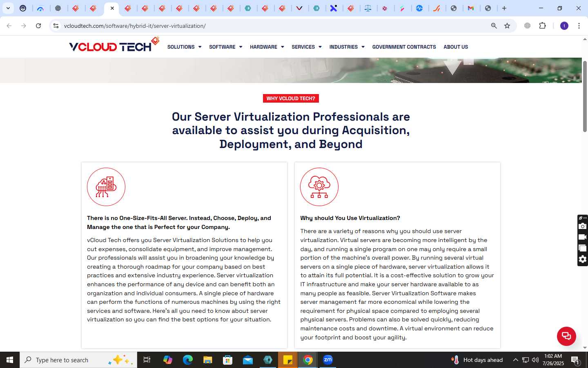This screenshot has height=368, width=588.
Task: Expand the SOFTWARE dropdown menu
Action: tap(226, 47)
